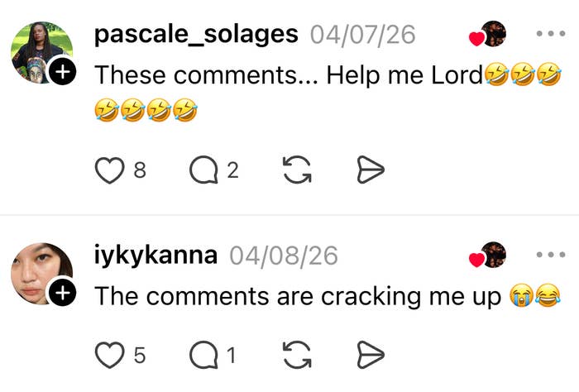Follow pascale_solages using the plus badge
This screenshot has height=392, width=579.
[63, 73]
